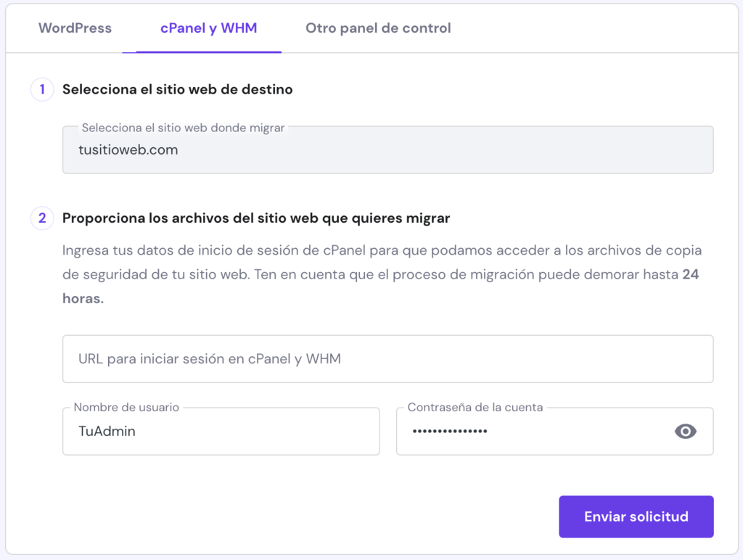Toggle password visibility with the eye icon
The image size is (743, 560).
point(684,431)
